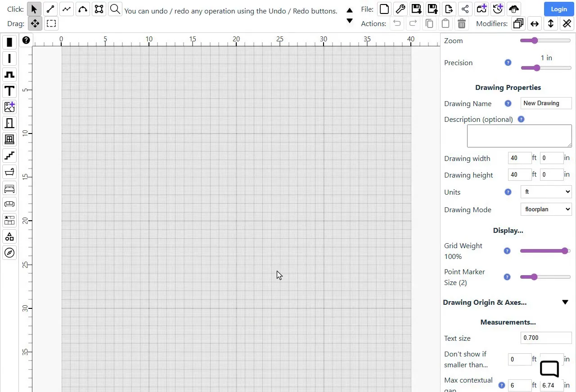Select the window tool
This screenshot has height=392, width=576.
tap(9, 139)
